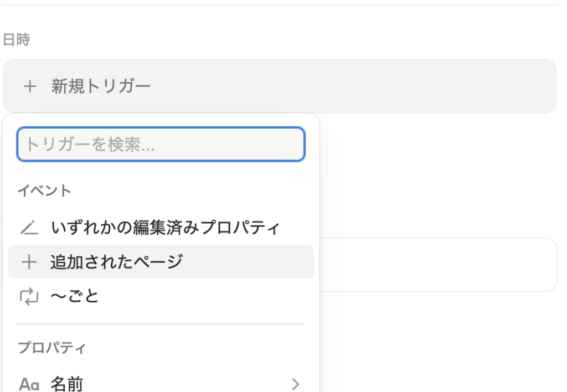Choose the 名前 property entry
The width and height of the screenshot is (567, 392).
(67, 384)
